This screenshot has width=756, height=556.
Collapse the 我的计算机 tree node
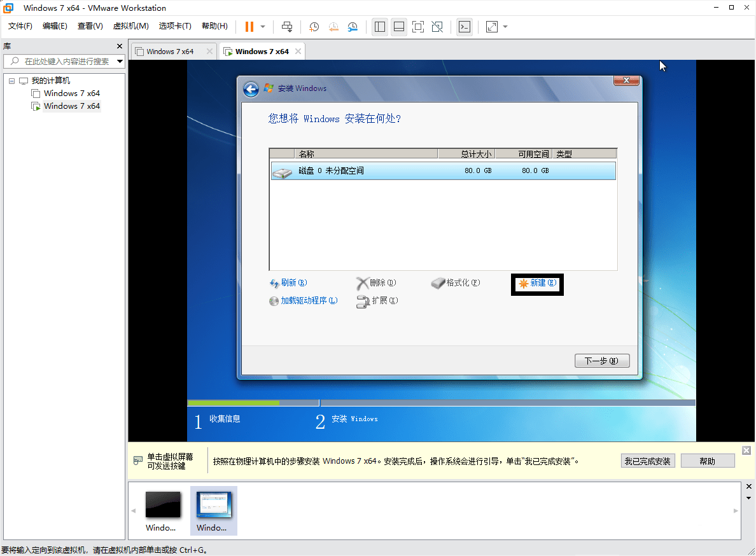[x=11, y=81]
